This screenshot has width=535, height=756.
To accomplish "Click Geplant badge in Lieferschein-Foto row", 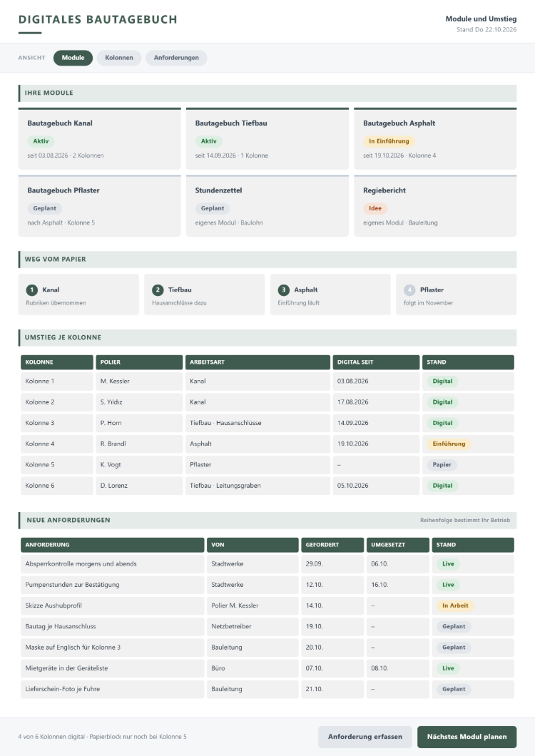I will 454,689.
